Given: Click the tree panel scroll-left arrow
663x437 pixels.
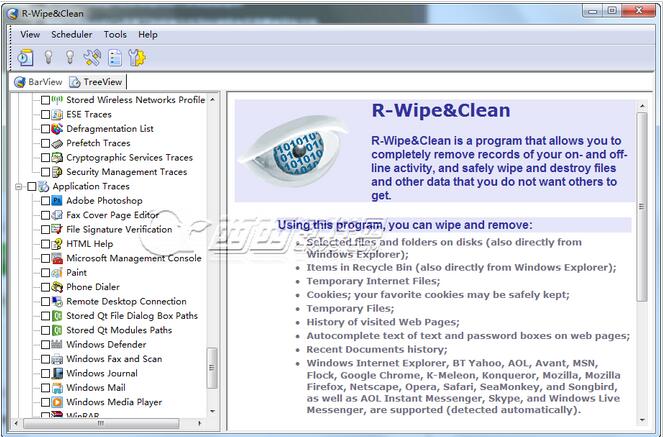Looking at the screenshot, I should pyautogui.click(x=16, y=423).
